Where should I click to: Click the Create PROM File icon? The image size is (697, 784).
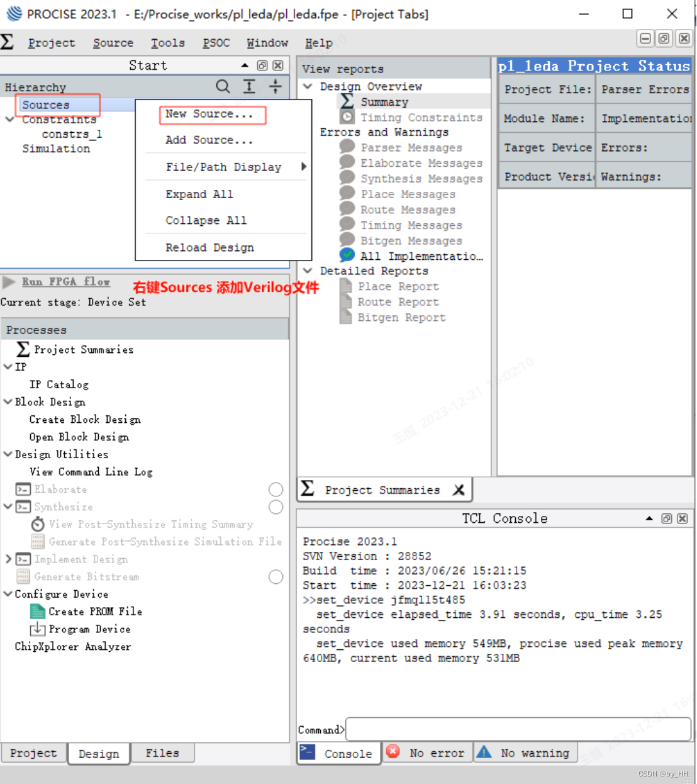point(38,611)
